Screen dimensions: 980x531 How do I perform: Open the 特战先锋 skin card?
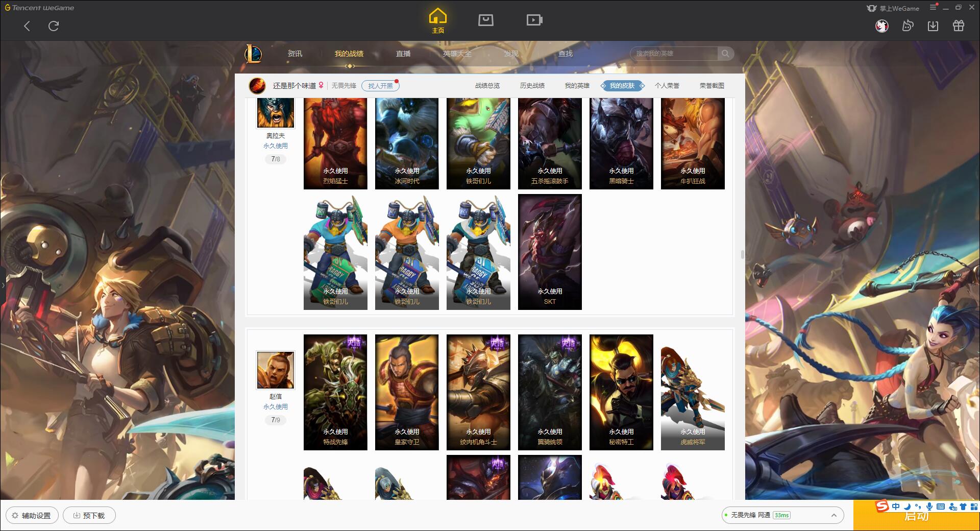pyautogui.click(x=335, y=392)
